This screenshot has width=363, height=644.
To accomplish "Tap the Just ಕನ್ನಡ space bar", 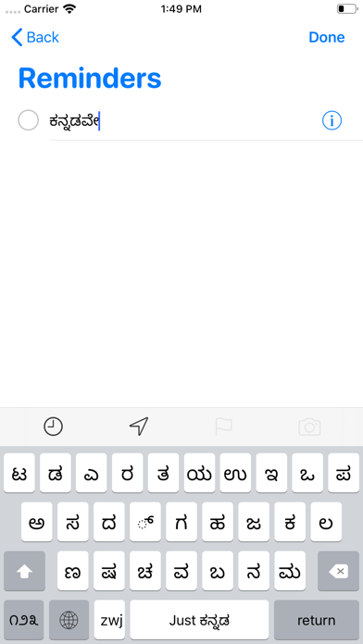I will 199,620.
